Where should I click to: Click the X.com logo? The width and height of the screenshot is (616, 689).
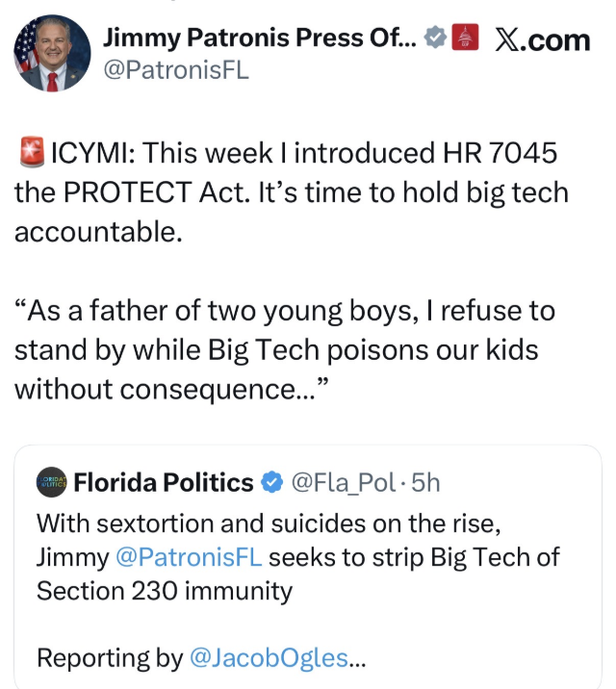(542, 39)
